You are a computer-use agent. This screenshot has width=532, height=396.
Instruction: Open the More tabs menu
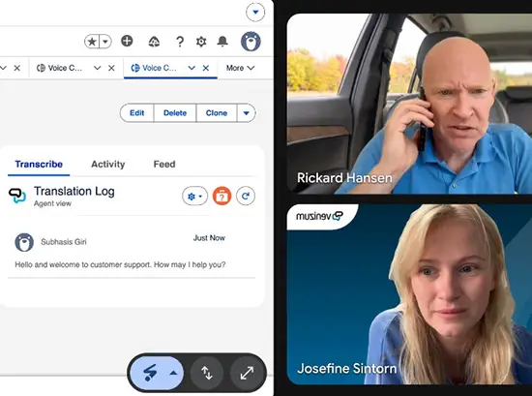[240, 68]
